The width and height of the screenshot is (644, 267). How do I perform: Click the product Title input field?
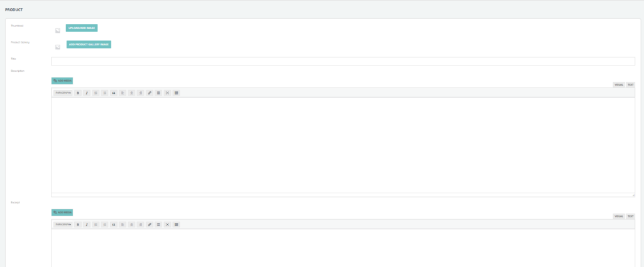pos(343,61)
